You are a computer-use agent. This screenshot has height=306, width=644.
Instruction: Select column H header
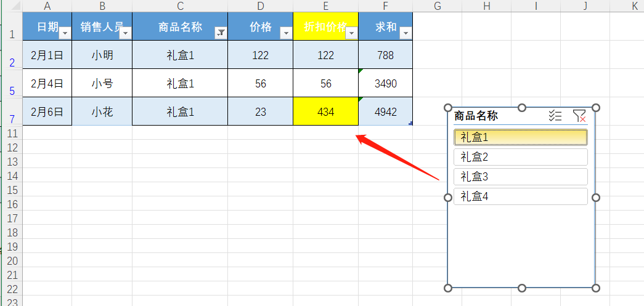coord(487,6)
